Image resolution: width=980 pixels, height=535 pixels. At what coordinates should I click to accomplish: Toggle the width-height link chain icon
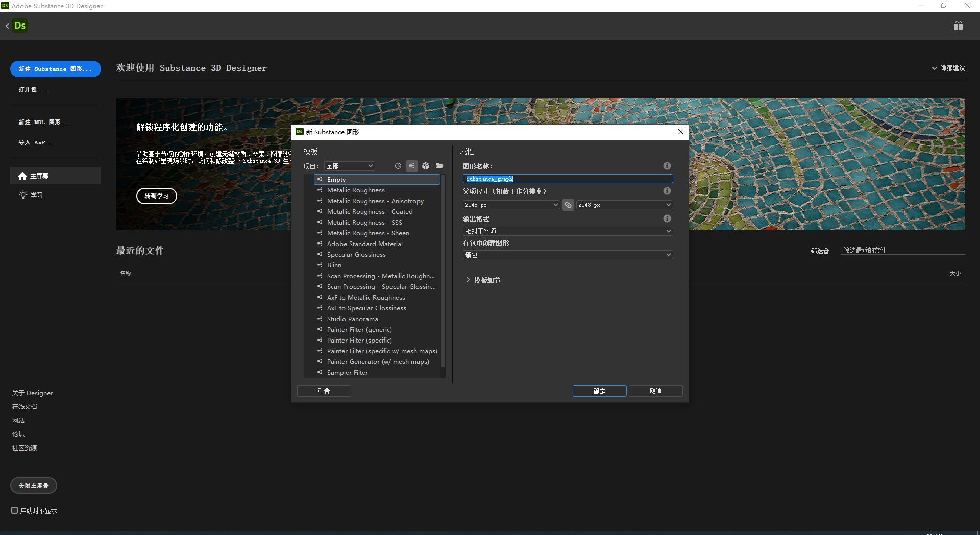click(x=568, y=205)
